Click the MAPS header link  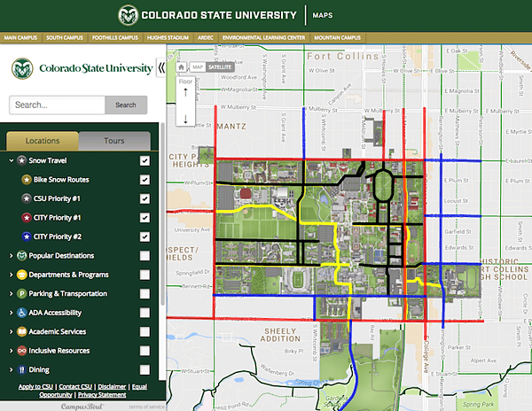323,15
